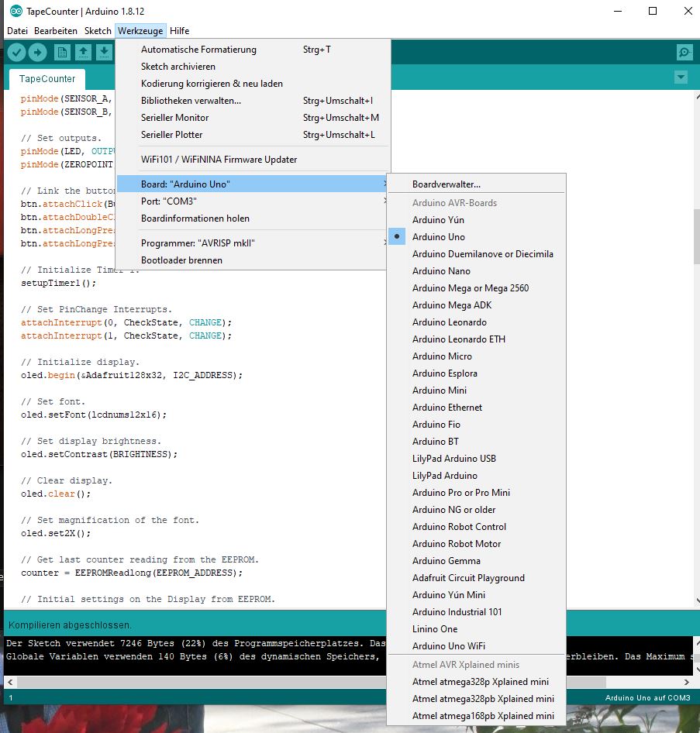Open the Hilfe menu
700x733 pixels.
[x=180, y=31]
